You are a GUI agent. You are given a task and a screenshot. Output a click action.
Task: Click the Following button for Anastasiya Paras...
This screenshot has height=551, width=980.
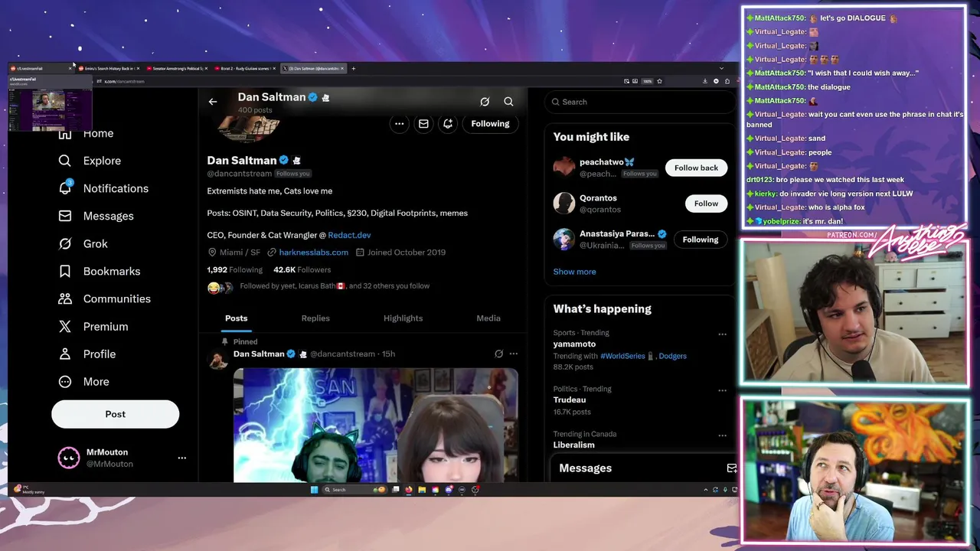tap(701, 240)
